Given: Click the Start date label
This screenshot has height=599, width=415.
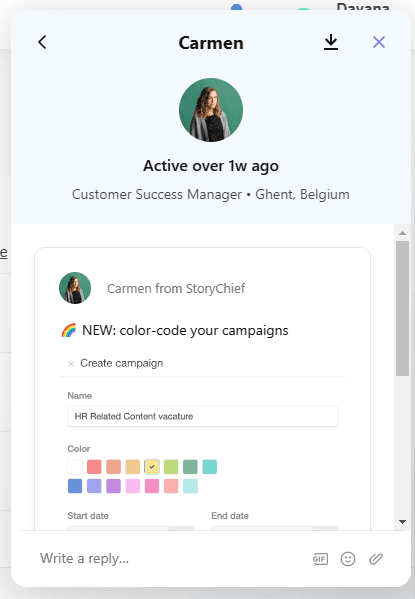Looking at the screenshot, I should click(88, 516).
